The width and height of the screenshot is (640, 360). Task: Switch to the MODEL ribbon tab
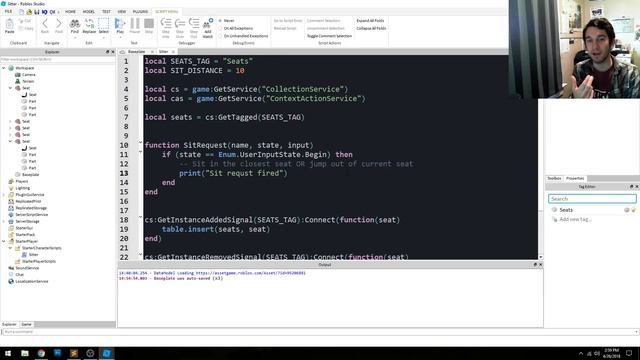tap(89, 11)
